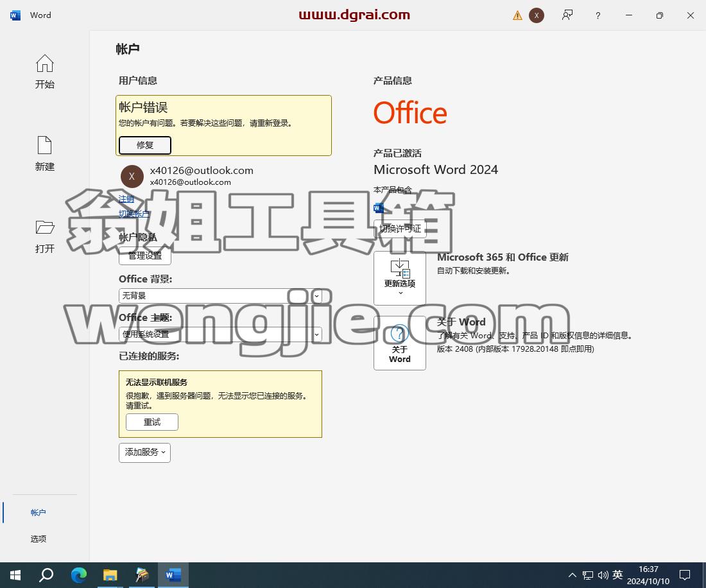Open the 关于 Word about button

pos(400,343)
